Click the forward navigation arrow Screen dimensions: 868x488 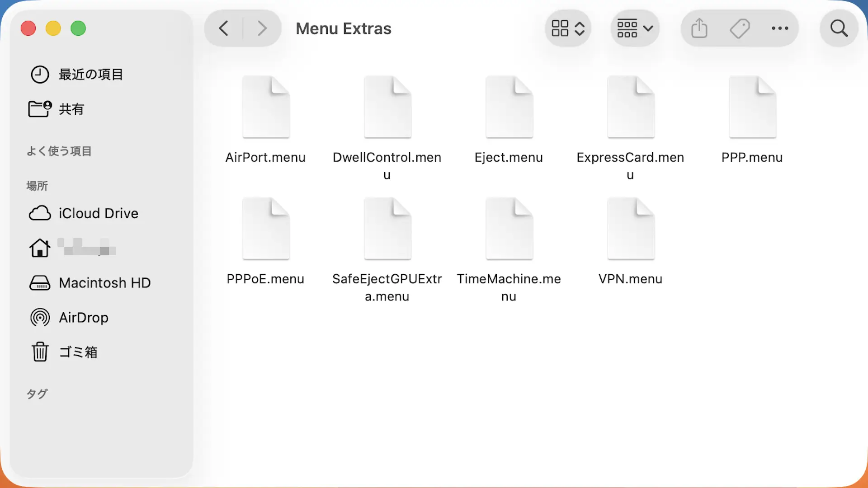pos(262,28)
